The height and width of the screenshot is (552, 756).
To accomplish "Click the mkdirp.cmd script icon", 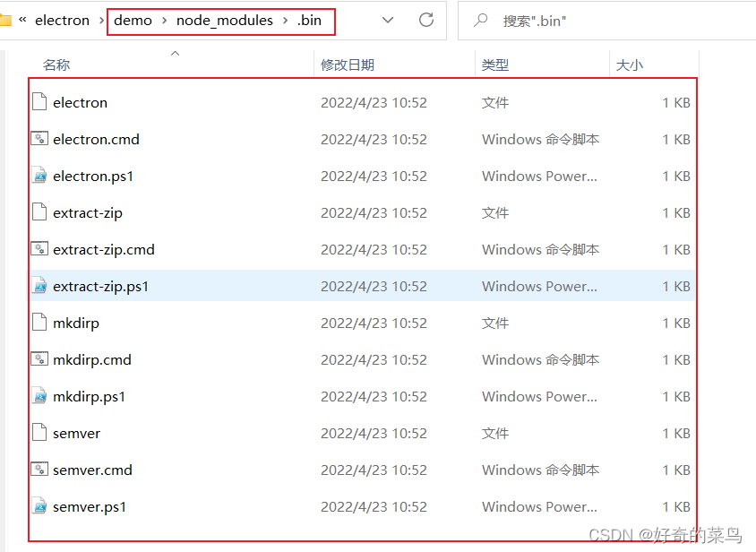I will (x=39, y=359).
